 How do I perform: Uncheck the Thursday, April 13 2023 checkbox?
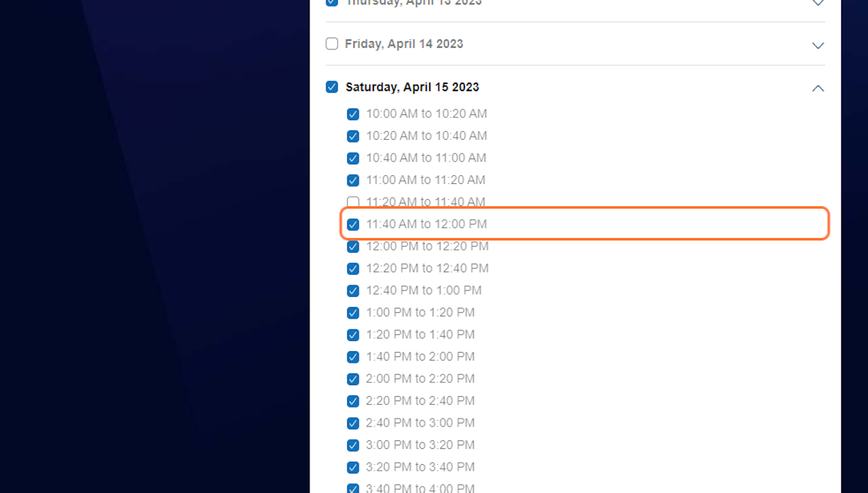tap(331, 2)
